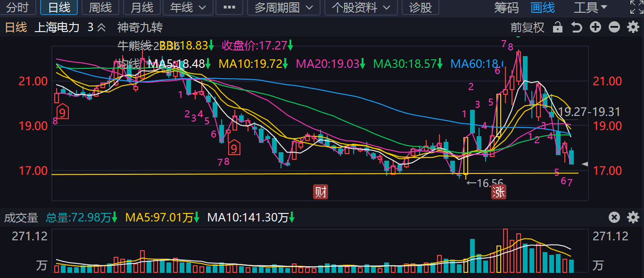Open the 多周期图 dropdown

point(284,8)
